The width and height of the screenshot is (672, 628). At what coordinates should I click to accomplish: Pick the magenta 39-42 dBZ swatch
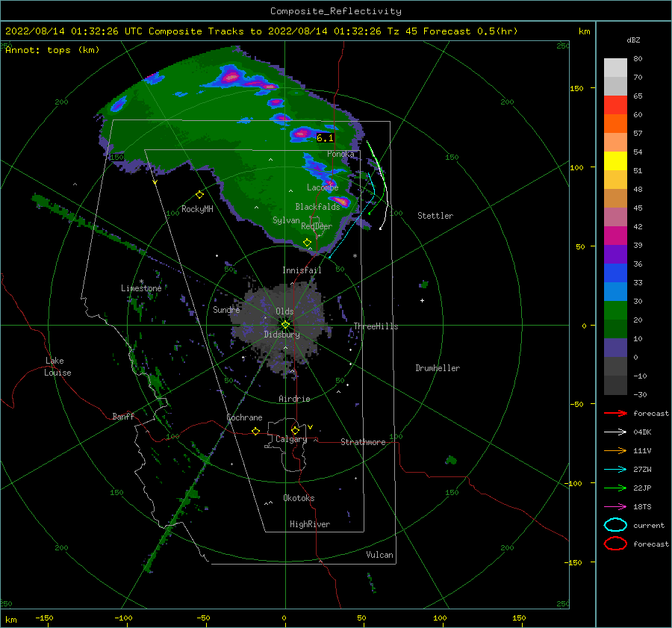615,236
